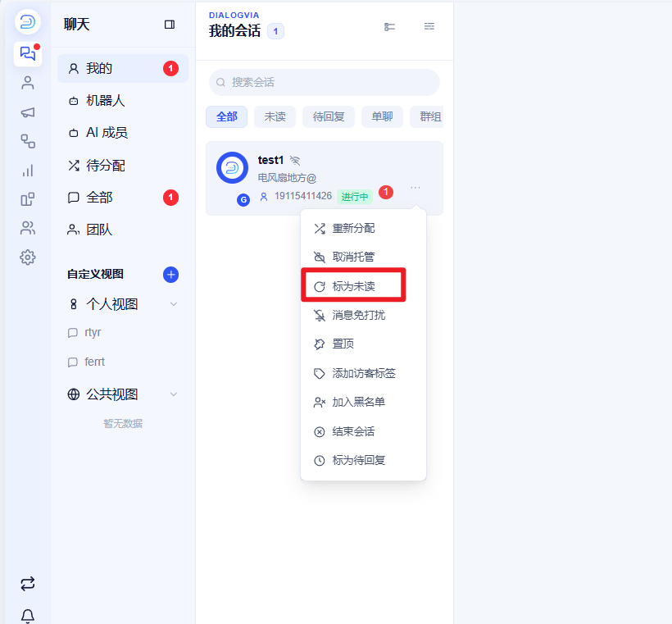Image resolution: width=672 pixels, height=624 pixels.
Task: Open the notifications bell icon
Action: point(28,616)
